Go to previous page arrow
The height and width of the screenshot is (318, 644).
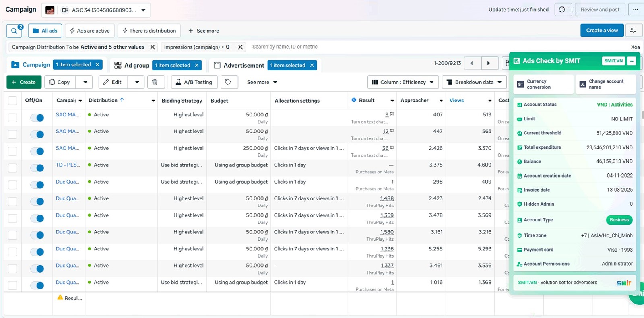click(x=471, y=63)
